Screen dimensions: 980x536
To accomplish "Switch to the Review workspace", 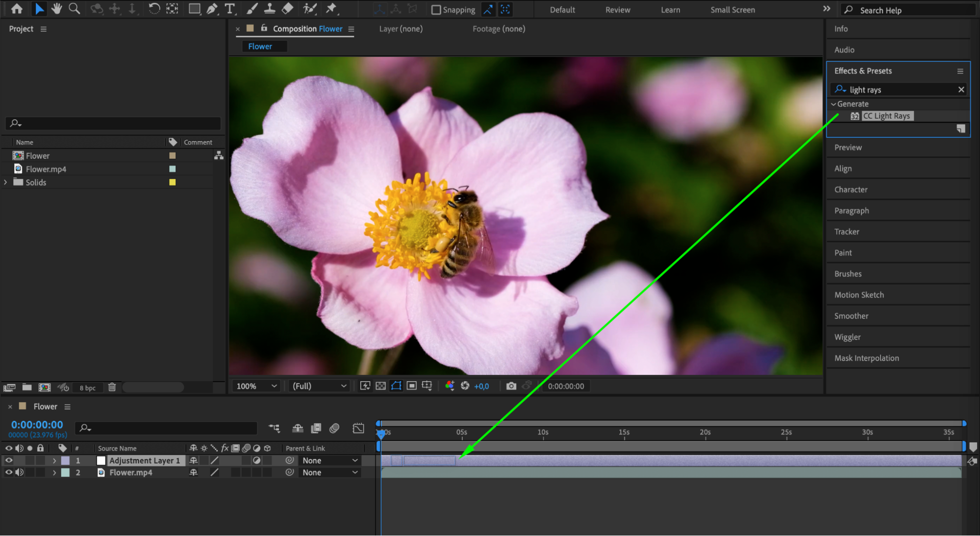I will tap(617, 10).
